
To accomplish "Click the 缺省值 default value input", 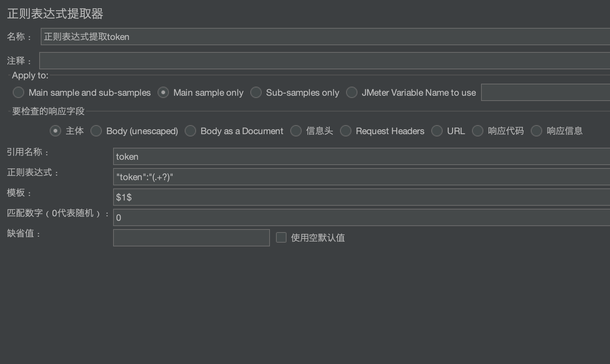I will click(191, 238).
